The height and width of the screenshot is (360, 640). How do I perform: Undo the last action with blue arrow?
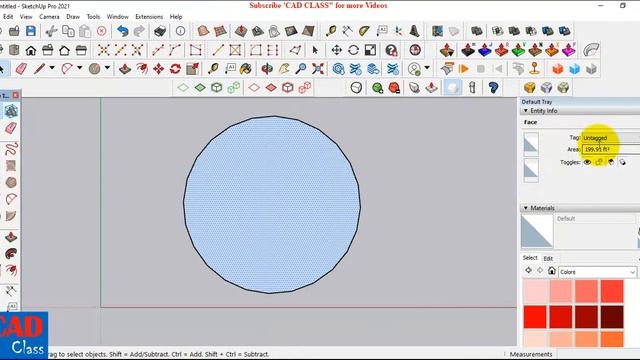[122, 31]
